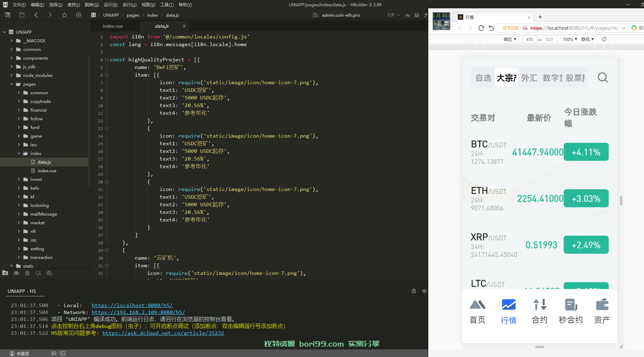644x357 pixels.
Task: Open 秒合约 in bottom navigation
Action: coord(571,311)
